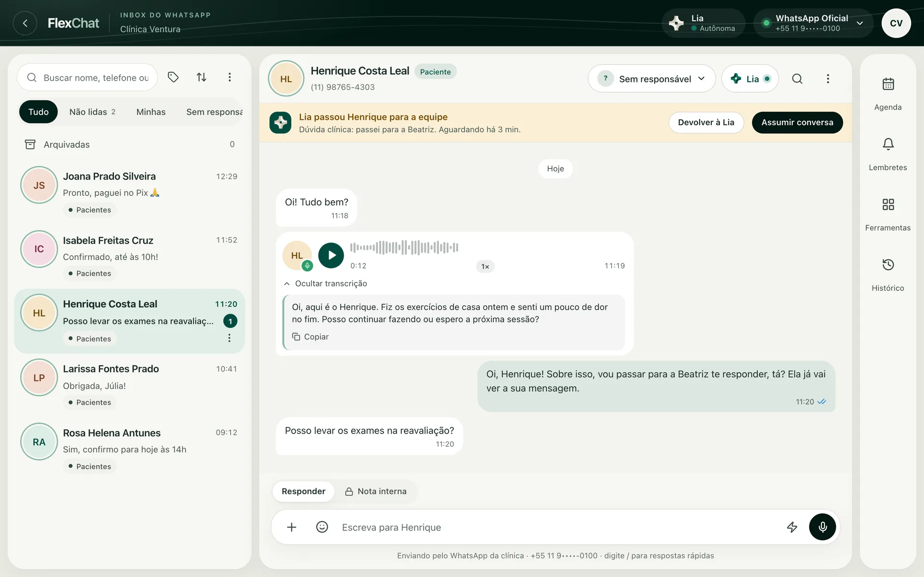The image size is (924, 577).
Task: Select the Não lidas filter tab
Action: (92, 112)
